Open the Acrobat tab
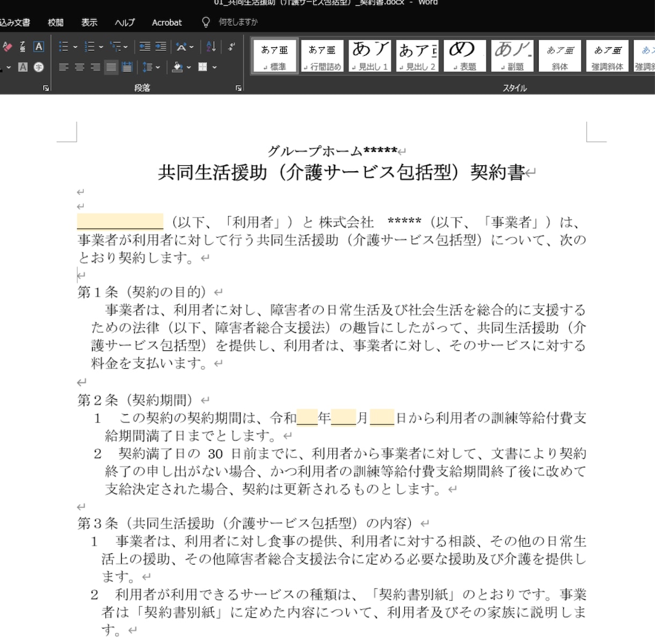 167,23
